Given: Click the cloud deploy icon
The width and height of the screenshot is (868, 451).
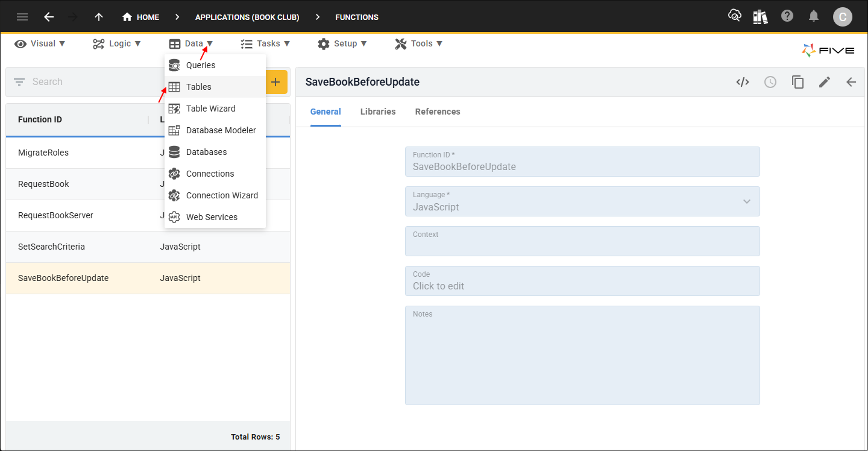Looking at the screenshot, I should pos(734,16).
